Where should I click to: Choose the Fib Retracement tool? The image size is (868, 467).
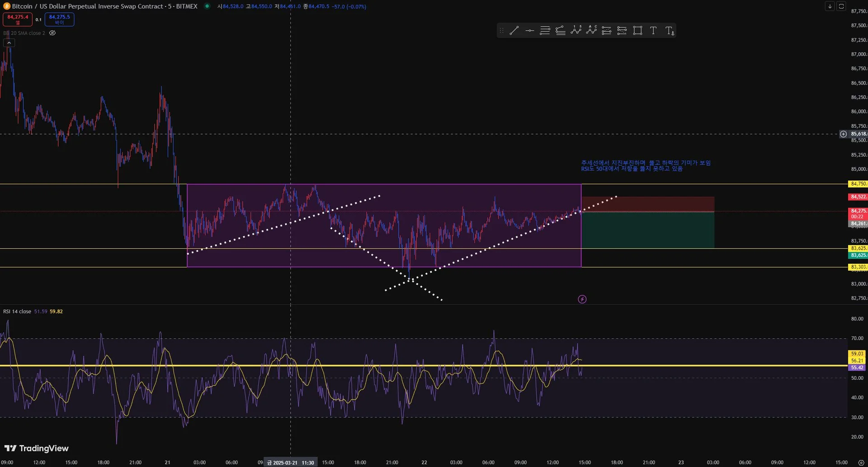(545, 31)
